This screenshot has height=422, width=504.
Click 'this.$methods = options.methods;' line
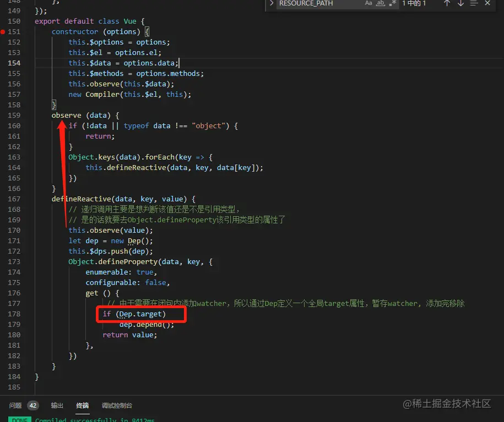coord(136,74)
